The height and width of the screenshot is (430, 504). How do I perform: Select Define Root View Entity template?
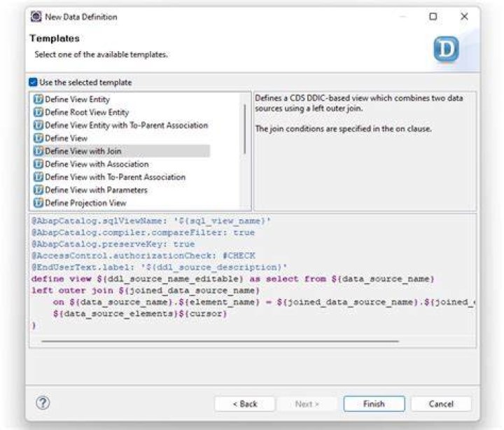point(87,112)
